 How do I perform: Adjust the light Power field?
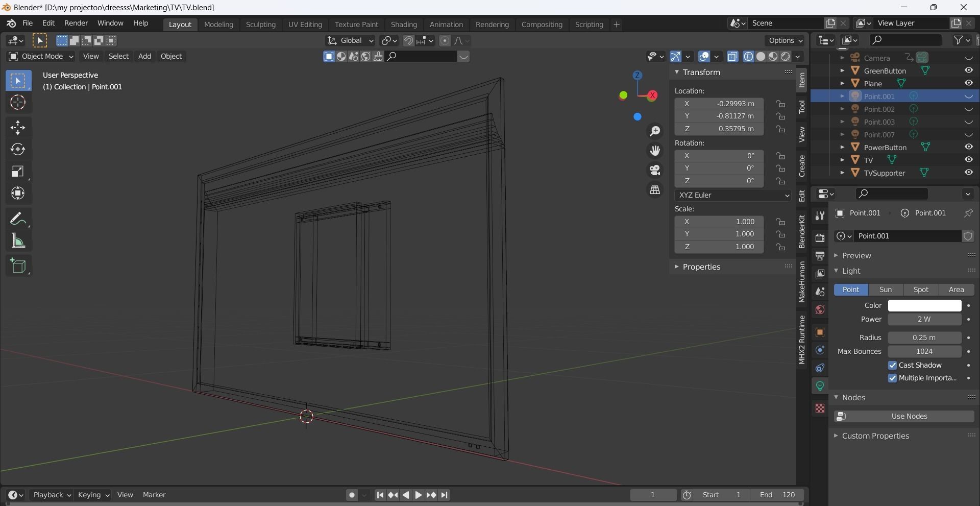(924, 319)
